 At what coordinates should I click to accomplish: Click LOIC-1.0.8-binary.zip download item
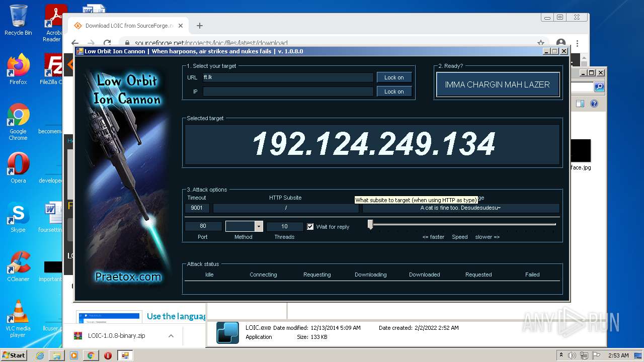116,336
